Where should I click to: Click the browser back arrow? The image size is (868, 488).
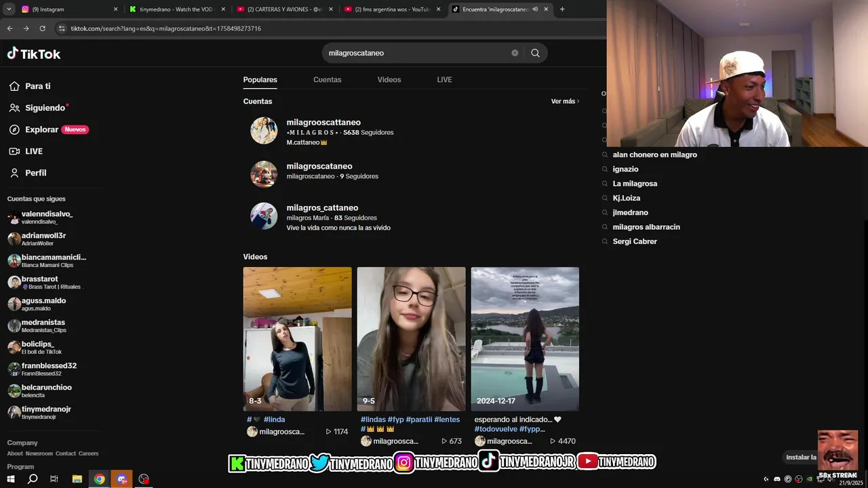[9, 28]
